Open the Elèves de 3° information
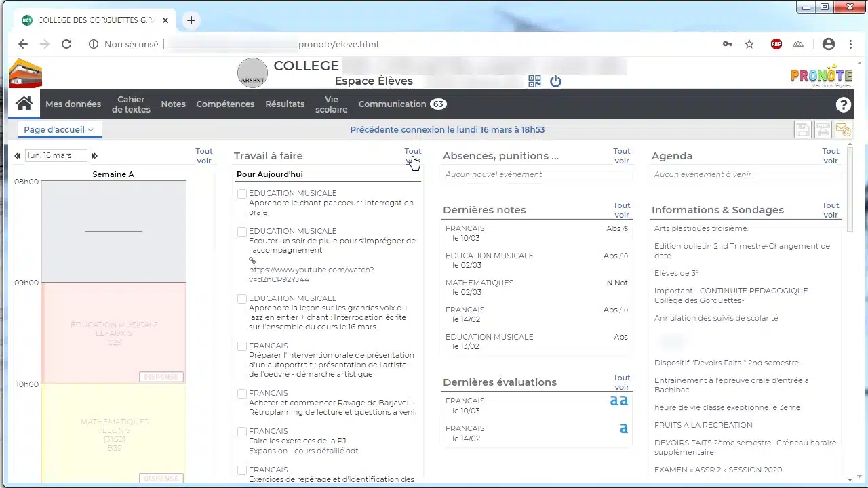868x488 pixels. click(x=676, y=273)
